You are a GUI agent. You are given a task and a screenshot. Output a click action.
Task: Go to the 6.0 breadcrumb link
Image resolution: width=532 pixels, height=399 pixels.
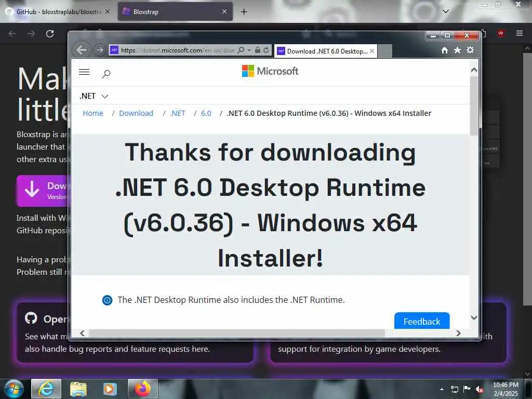click(206, 113)
